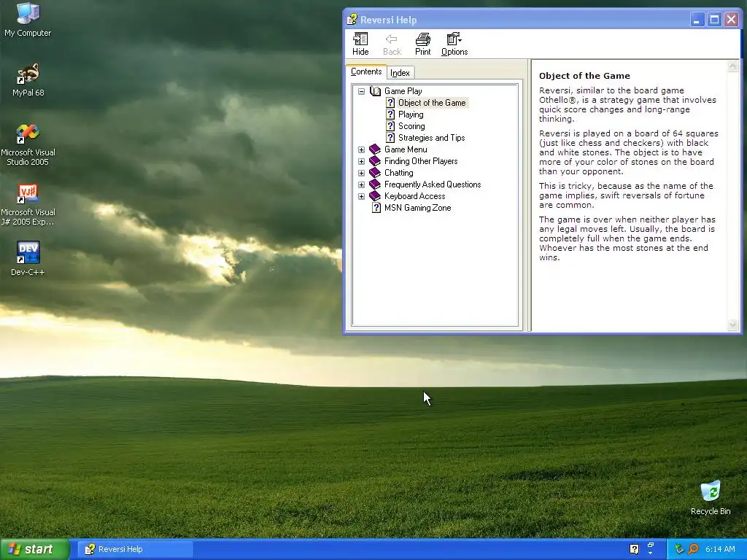Click the book icon beside Finding Other Players
The width and height of the screenshot is (747, 560).
point(375,161)
